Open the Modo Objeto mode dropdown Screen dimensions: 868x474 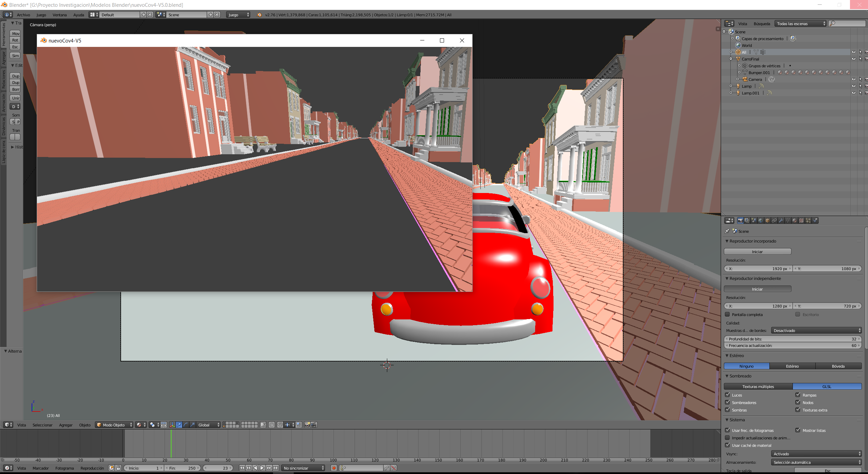point(114,425)
